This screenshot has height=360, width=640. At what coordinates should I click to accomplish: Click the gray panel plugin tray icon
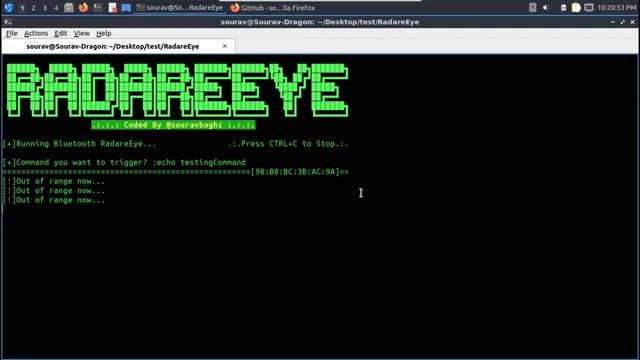pyautogui.click(x=532, y=7)
